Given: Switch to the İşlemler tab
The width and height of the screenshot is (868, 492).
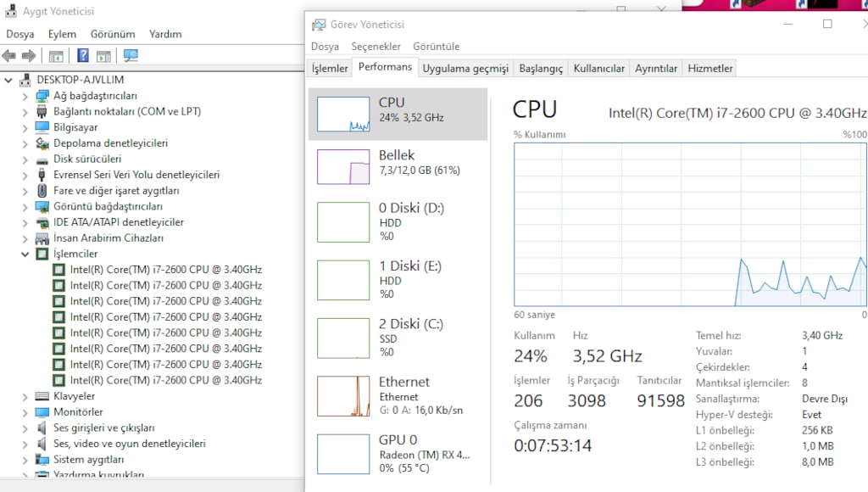Looking at the screenshot, I should click(x=330, y=68).
